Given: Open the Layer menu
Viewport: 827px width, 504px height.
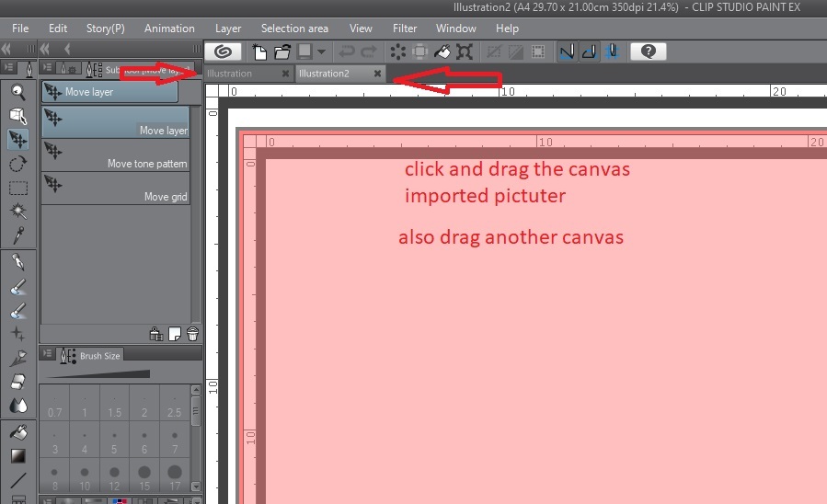Looking at the screenshot, I should tap(228, 29).
